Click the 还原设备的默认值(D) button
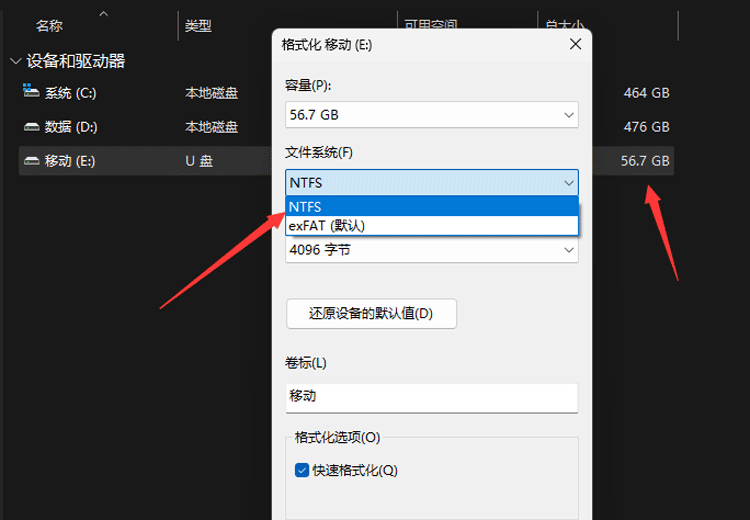The image size is (750, 520). [371, 313]
